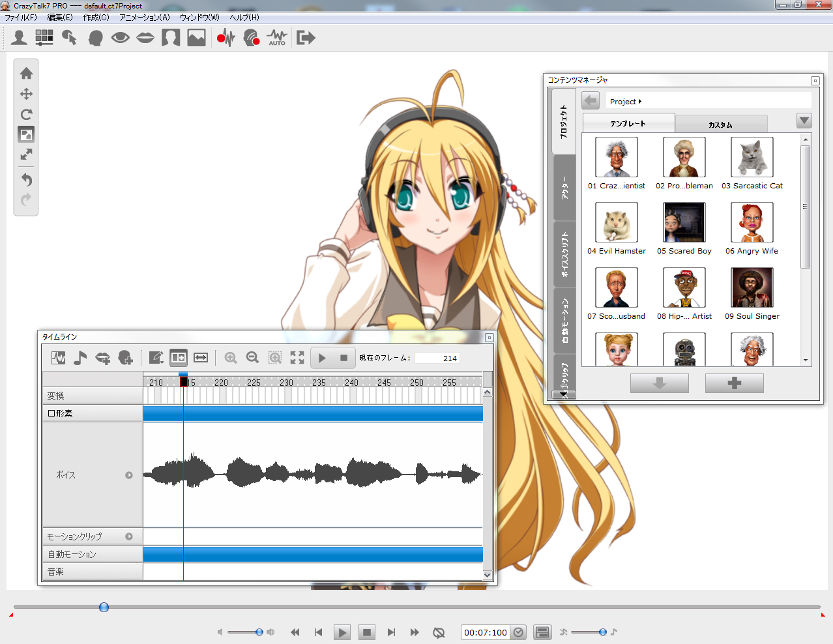The image size is (833, 644).
Task: Select the pan move tool
Action: [27, 94]
